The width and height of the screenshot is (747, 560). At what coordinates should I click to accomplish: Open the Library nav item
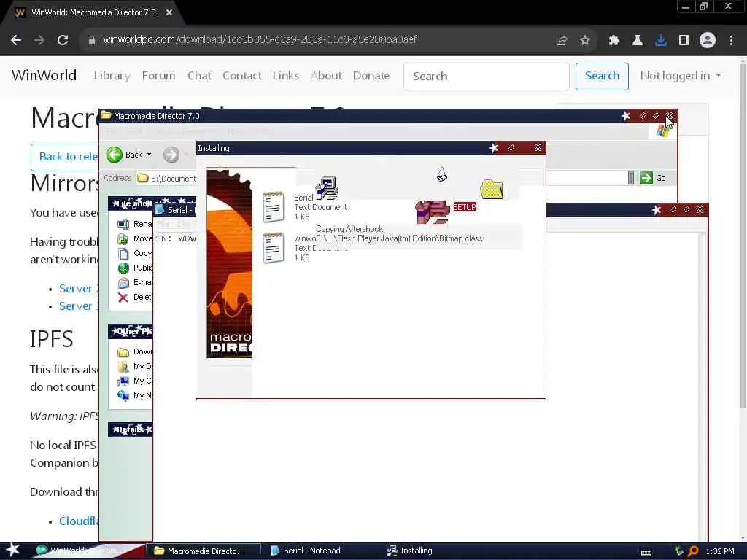112,76
